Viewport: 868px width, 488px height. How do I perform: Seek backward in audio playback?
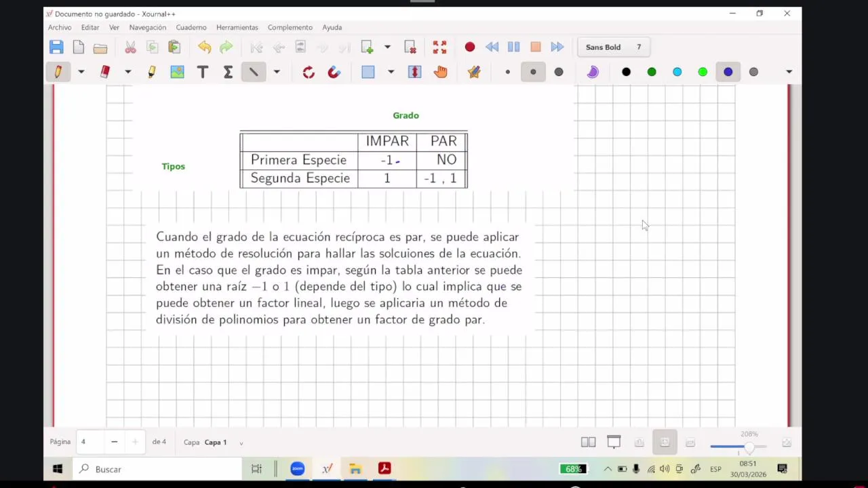(492, 47)
